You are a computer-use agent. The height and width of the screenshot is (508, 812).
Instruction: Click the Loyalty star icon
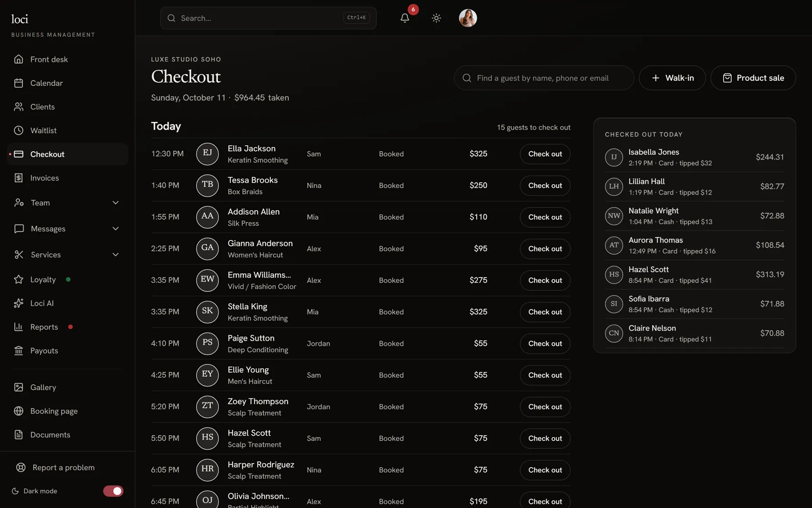[x=18, y=280]
